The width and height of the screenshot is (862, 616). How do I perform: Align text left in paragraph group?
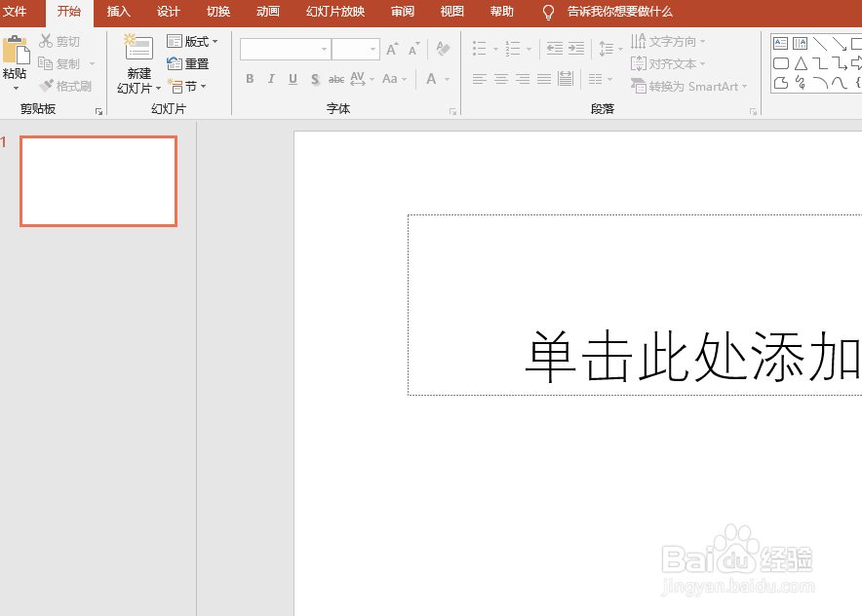pos(480,79)
